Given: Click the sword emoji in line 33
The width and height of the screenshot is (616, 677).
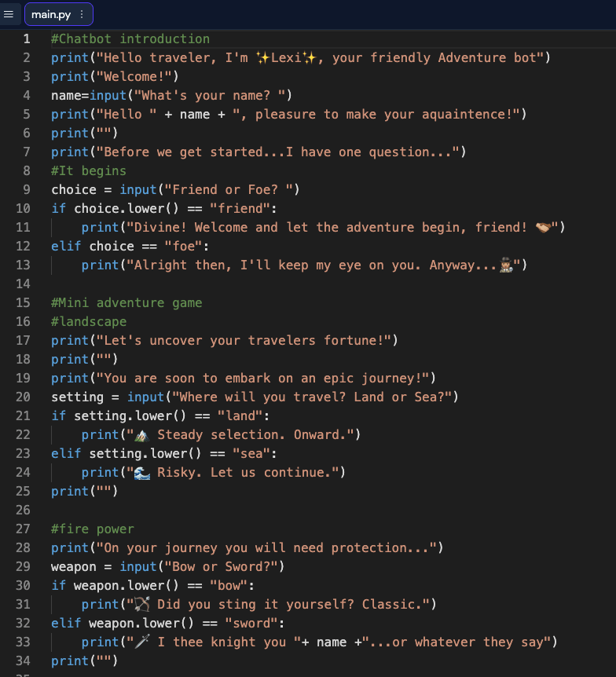Looking at the screenshot, I should pos(141,642).
